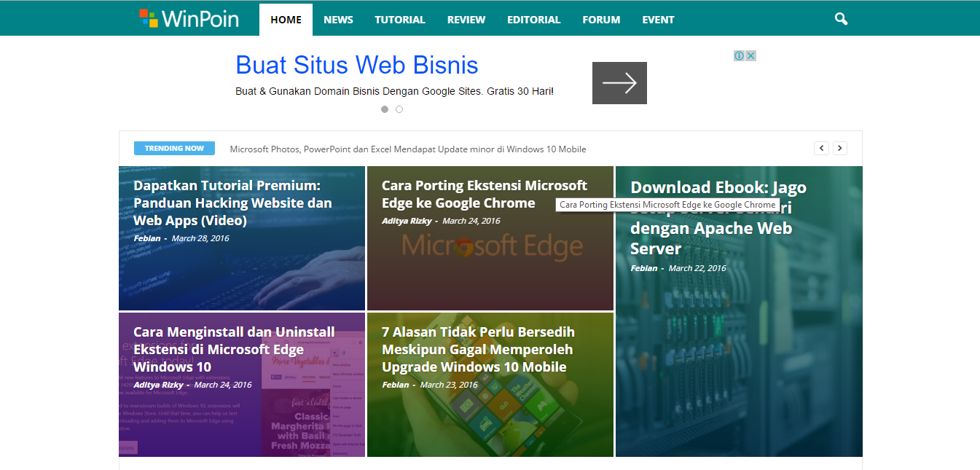Select the second ad carousel dot
The width and height of the screenshot is (980, 470).
click(399, 109)
